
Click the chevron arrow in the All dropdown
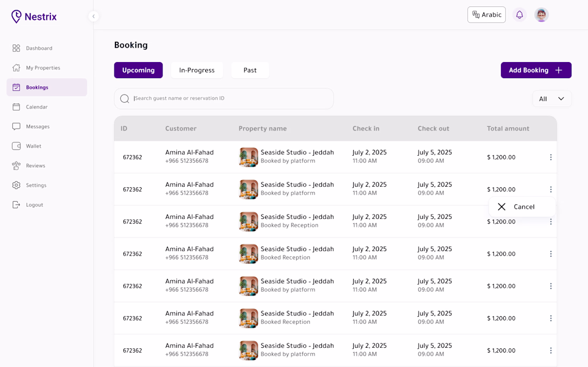561,98
